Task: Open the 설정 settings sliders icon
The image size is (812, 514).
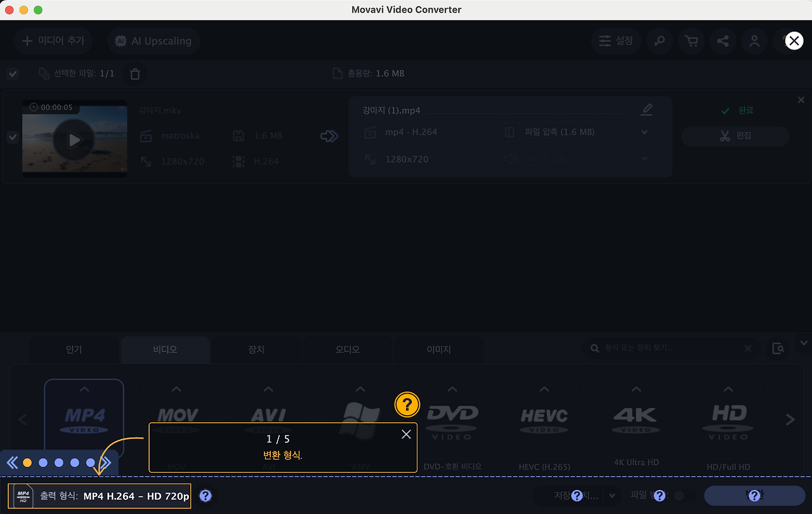Action: pos(615,41)
